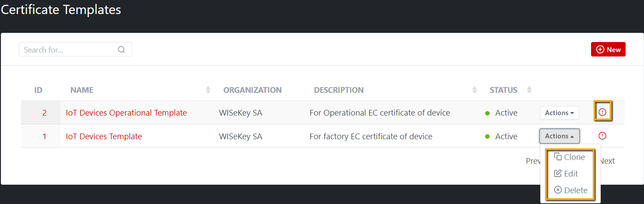Focus the 'Search for...' input field
The width and height of the screenshot is (644, 204).
68,49
